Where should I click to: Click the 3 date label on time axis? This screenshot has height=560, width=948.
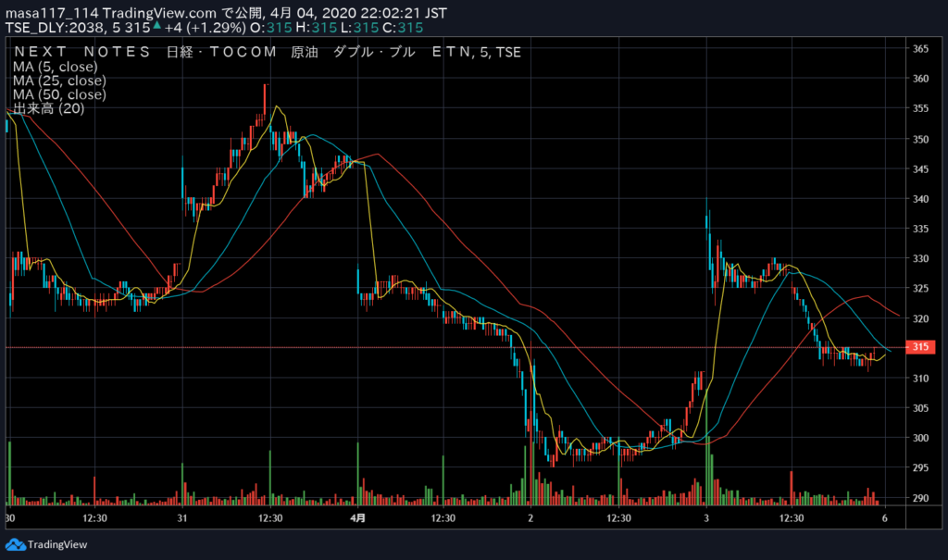point(706,518)
